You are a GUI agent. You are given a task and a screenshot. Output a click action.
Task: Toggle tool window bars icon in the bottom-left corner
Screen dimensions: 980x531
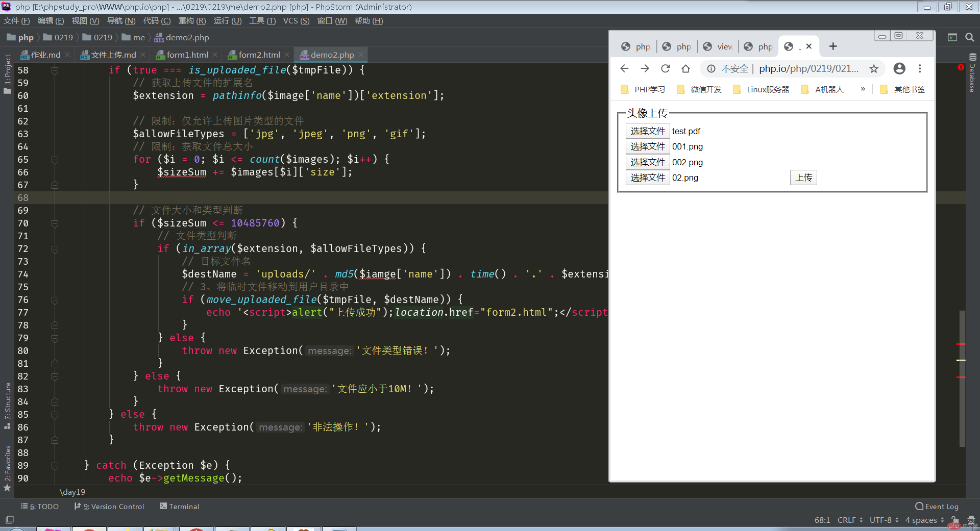point(9,520)
